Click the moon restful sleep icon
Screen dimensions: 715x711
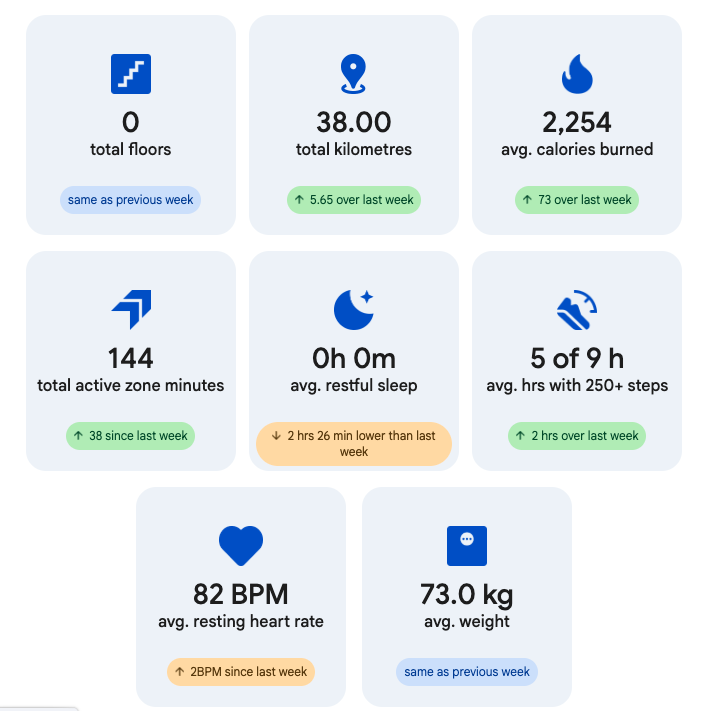tap(354, 310)
